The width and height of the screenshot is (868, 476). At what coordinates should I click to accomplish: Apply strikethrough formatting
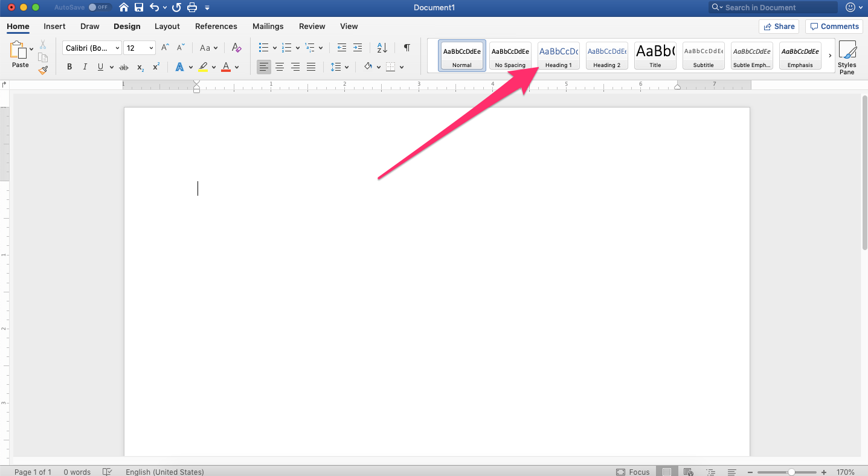pos(124,67)
